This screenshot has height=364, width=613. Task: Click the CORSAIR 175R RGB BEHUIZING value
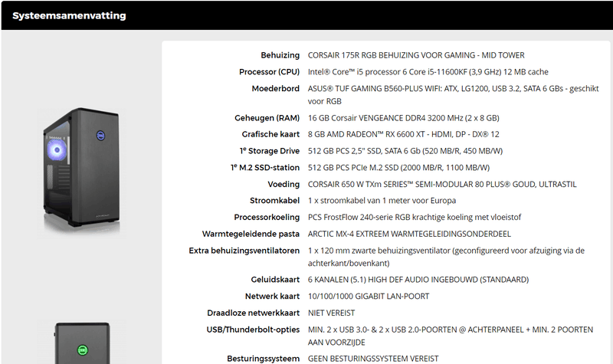point(416,55)
